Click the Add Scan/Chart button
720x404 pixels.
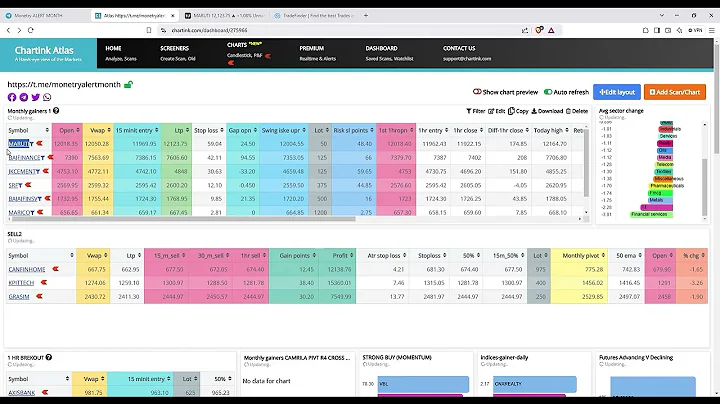[675, 92]
